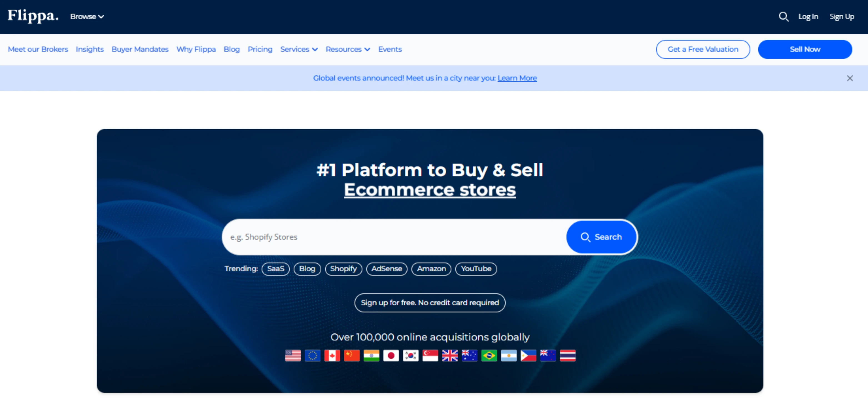The height and width of the screenshot is (404, 868).
Task: Visit the Blog nav link
Action: point(231,49)
